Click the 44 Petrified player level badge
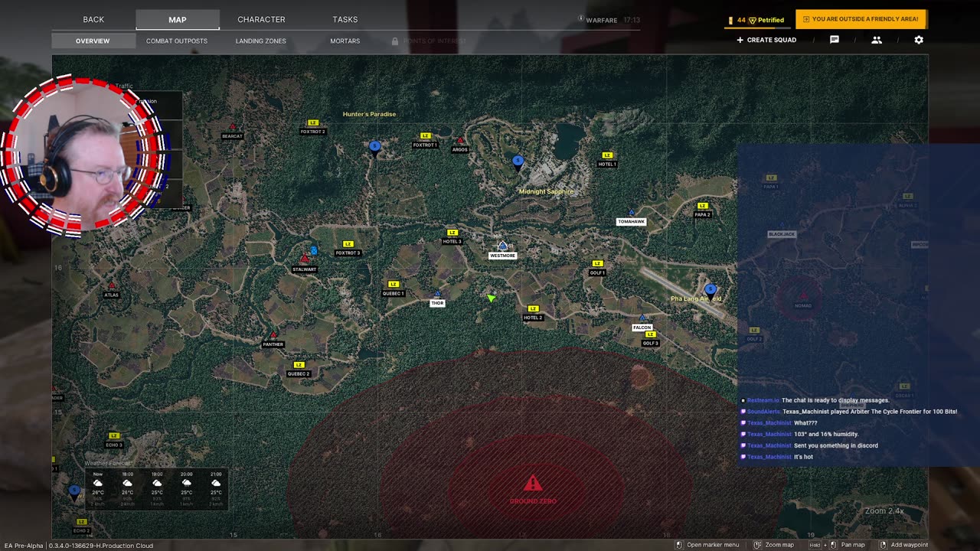The width and height of the screenshot is (980, 551). 756,20
